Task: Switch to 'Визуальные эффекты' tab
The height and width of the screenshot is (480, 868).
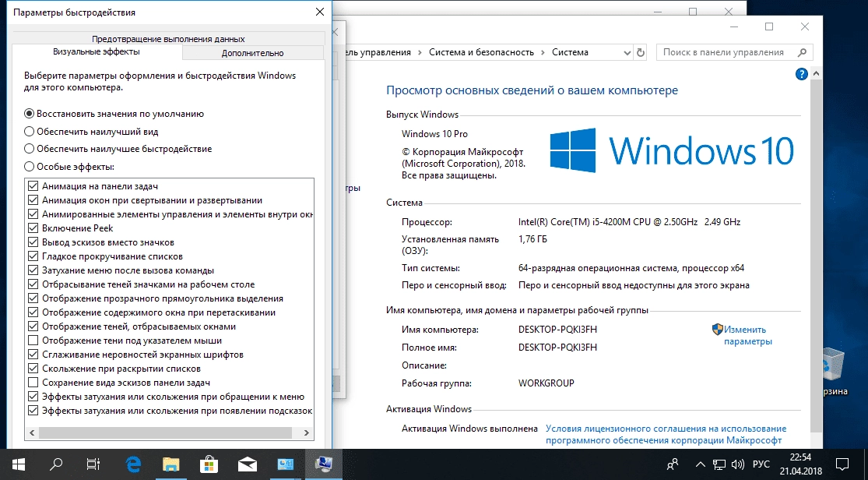Action: coord(97,51)
